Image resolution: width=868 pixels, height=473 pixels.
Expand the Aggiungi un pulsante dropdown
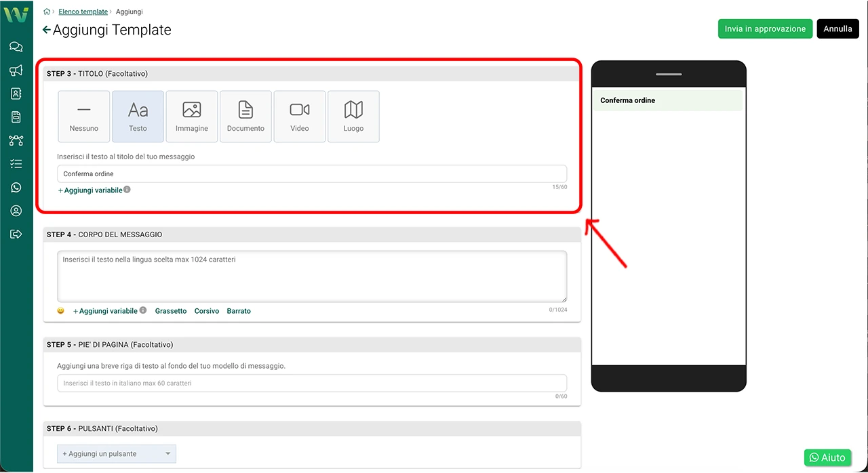(x=117, y=454)
